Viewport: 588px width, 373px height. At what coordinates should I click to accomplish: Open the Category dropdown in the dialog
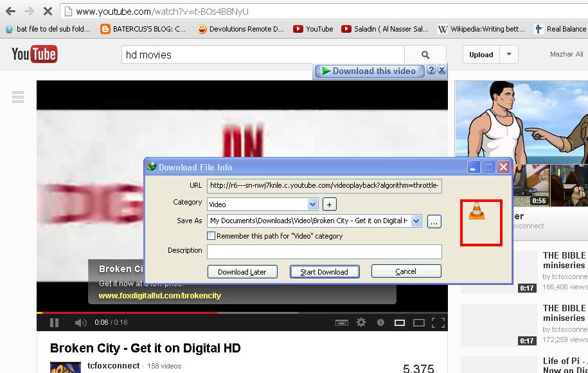tap(312, 204)
